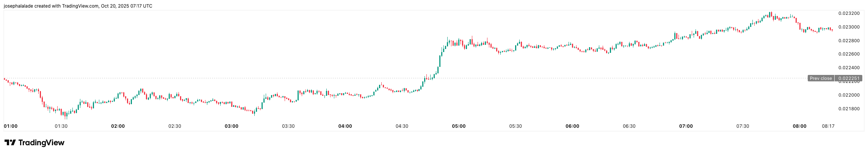Select the 05:00 time axis label
This screenshot has width=868, height=154.
(459, 126)
